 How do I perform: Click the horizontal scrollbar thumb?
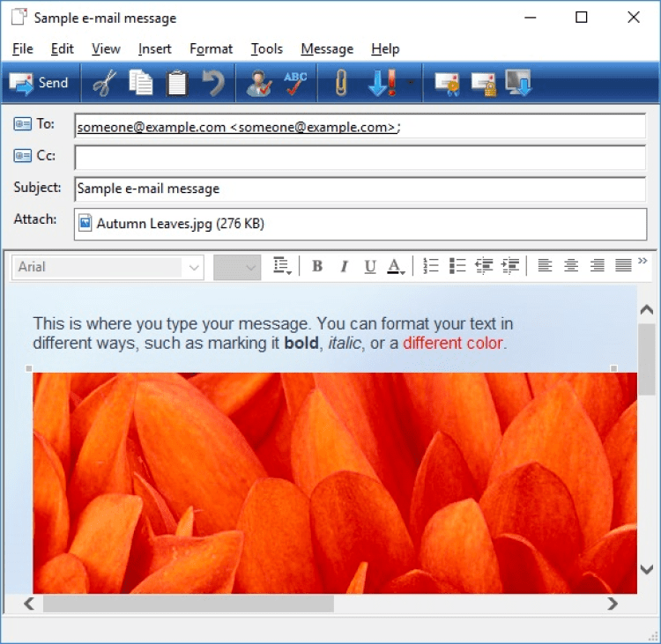(189, 603)
